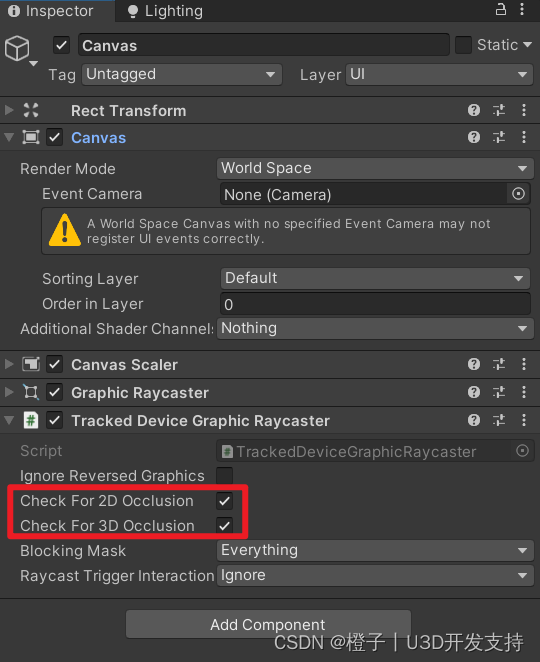540x662 pixels.
Task: Click the GameObject cube icon selector
Action: (17, 49)
